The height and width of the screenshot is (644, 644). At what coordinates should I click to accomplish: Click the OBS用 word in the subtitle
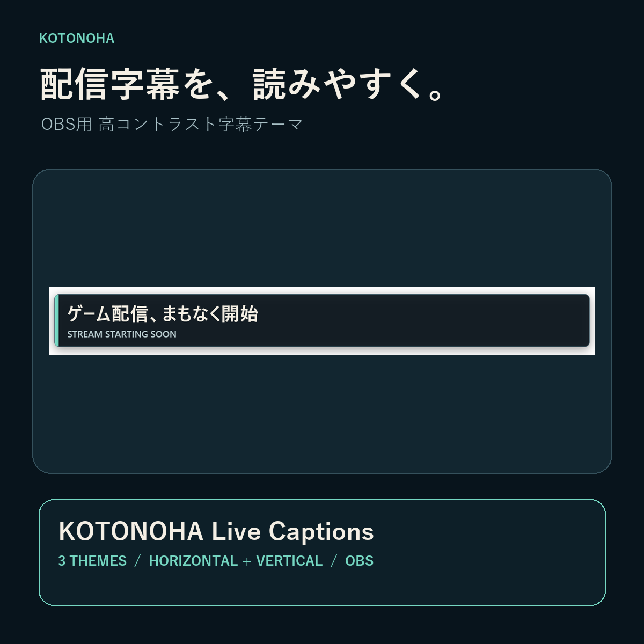(x=67, y=125)
